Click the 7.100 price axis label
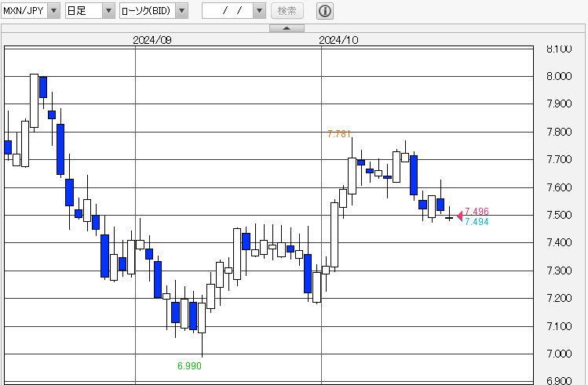Image resolution: width=588 pixels, height=385 pixels. tap(559, 326)
